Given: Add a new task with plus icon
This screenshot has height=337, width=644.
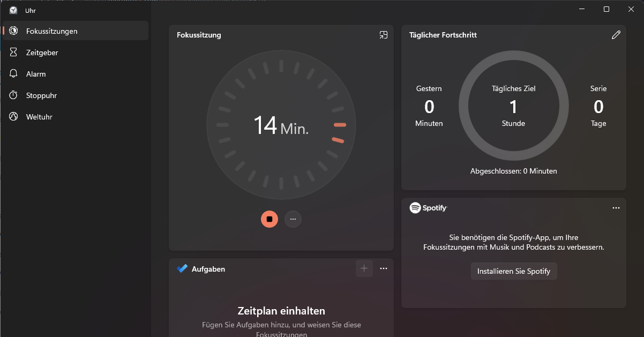Looking at the screenshot, I should 364,268.
